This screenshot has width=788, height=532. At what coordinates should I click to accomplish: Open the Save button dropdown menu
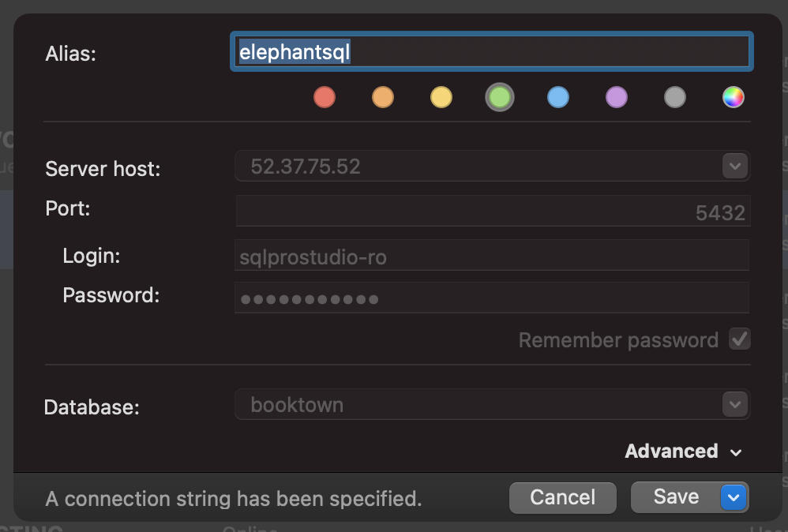click(733, 497)
